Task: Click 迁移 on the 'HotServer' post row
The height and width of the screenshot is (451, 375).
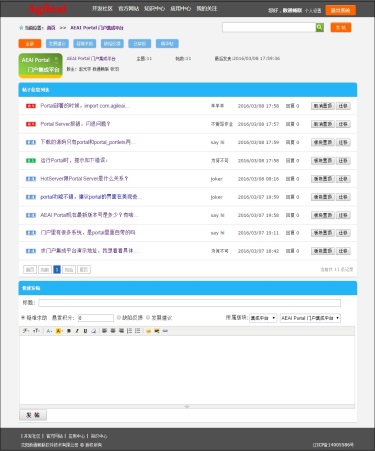Action: (x=343, y=179)
